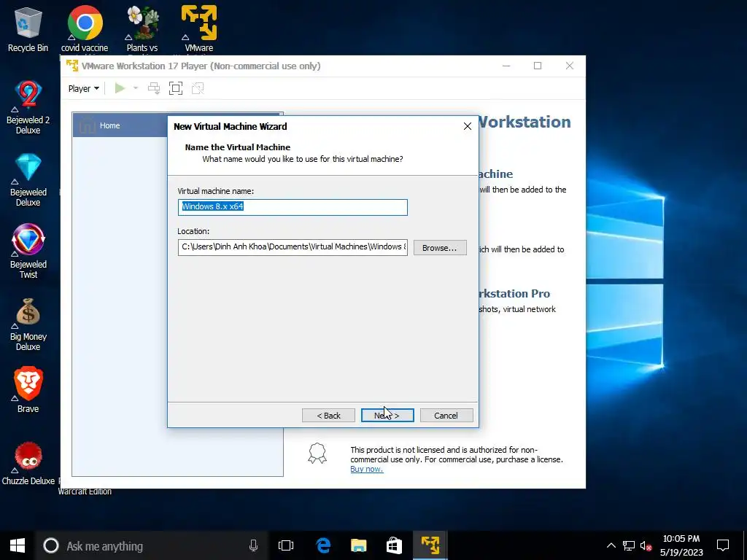Image resolution: width=747 pixels, height=560 pixels.
Task: Enter full screen mode toolbar icon
Action: pyautogui.click(x=176, y=88)
